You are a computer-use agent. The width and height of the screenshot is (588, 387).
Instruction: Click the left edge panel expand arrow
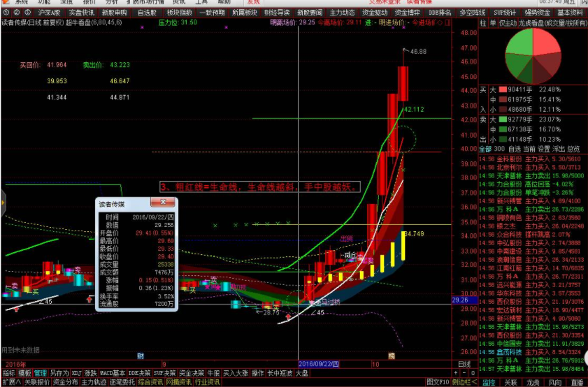(3, 203)
